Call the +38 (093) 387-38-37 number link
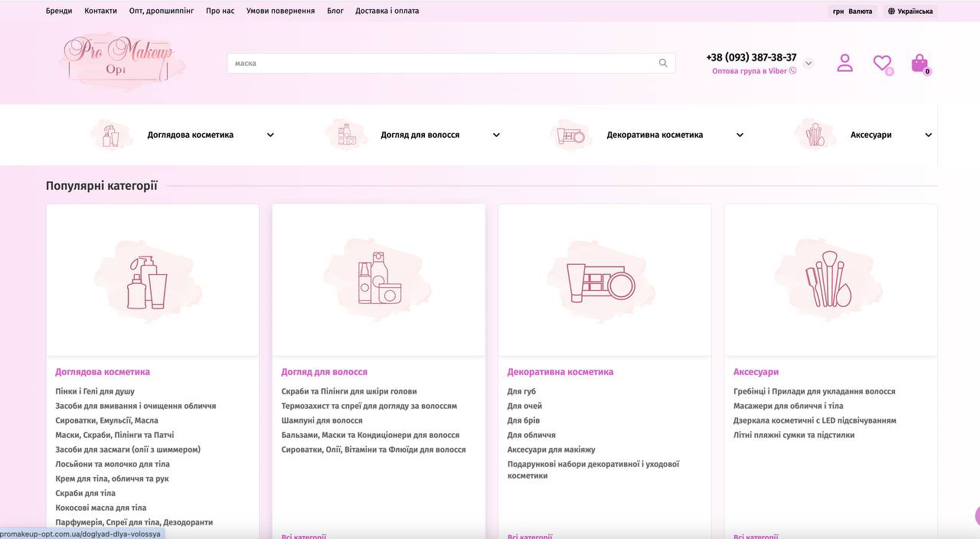980x539 pixels. 751,57
